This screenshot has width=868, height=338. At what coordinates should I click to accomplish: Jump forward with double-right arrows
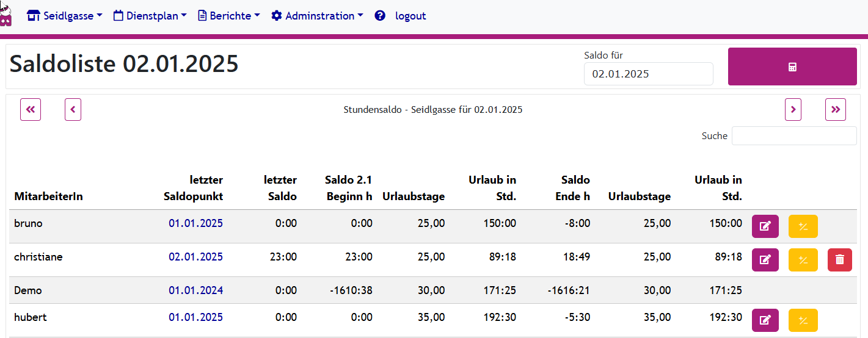(835, 110)
